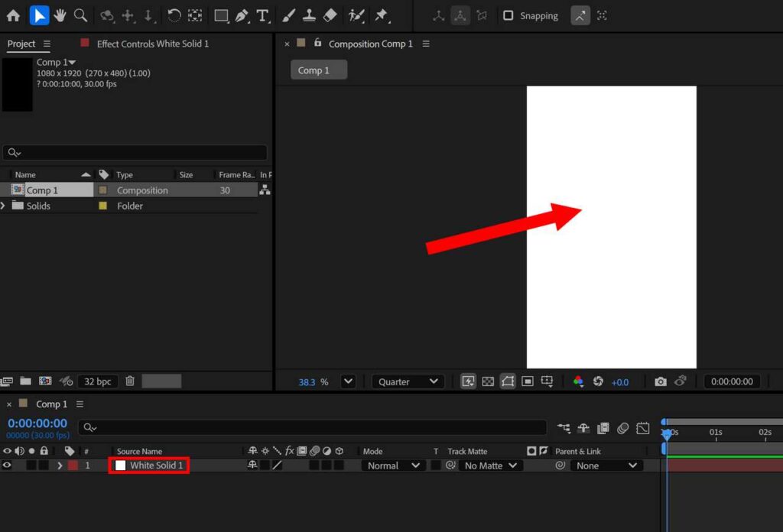783x532 pixels.
Task: Select the Brush tool
Action: coord(288,15)
